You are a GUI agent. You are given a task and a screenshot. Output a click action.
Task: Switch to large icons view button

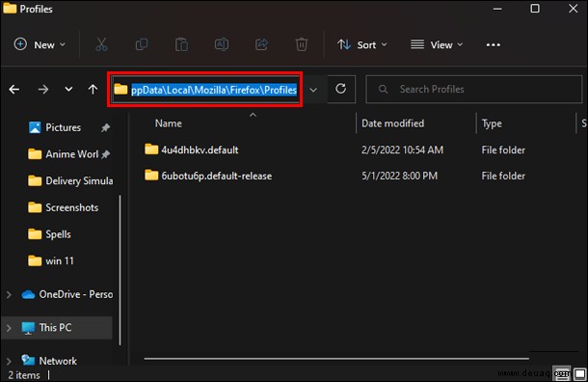pos(580,373)
